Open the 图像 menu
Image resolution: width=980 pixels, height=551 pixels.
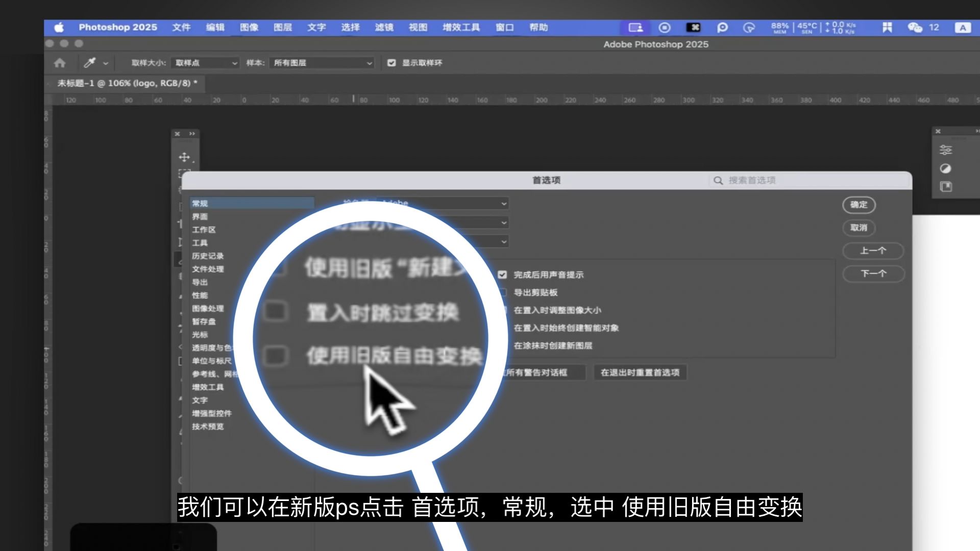(249, 28)
